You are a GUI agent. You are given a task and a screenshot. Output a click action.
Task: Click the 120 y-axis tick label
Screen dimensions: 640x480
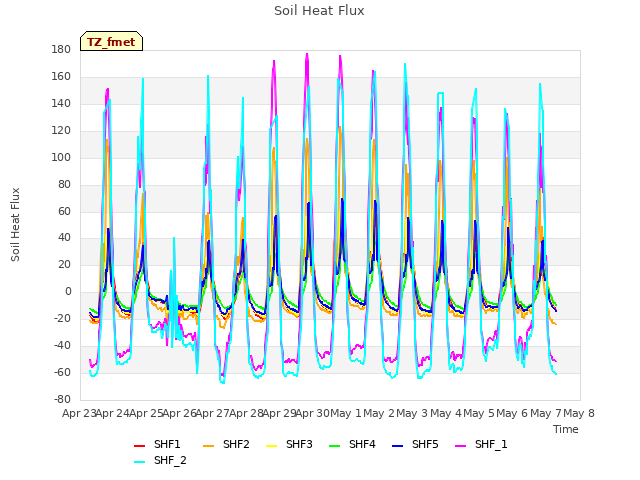tap(61, 131)
